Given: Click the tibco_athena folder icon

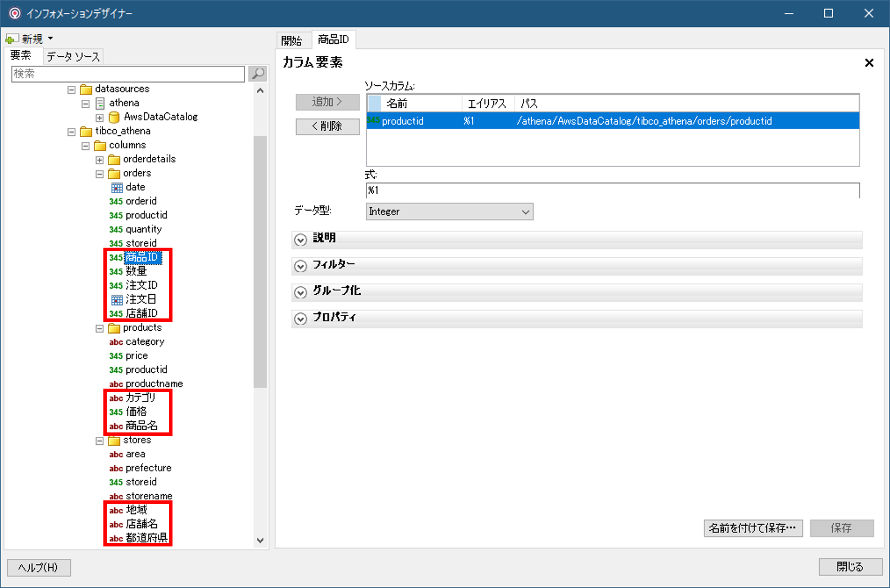Looking at the screenshot, I should (86, 131).
